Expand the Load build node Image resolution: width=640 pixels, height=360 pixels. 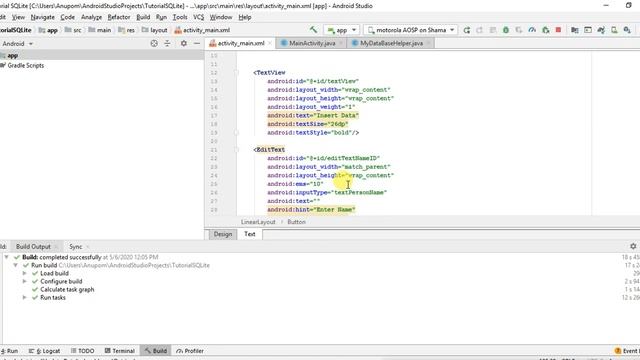[24, 273]
